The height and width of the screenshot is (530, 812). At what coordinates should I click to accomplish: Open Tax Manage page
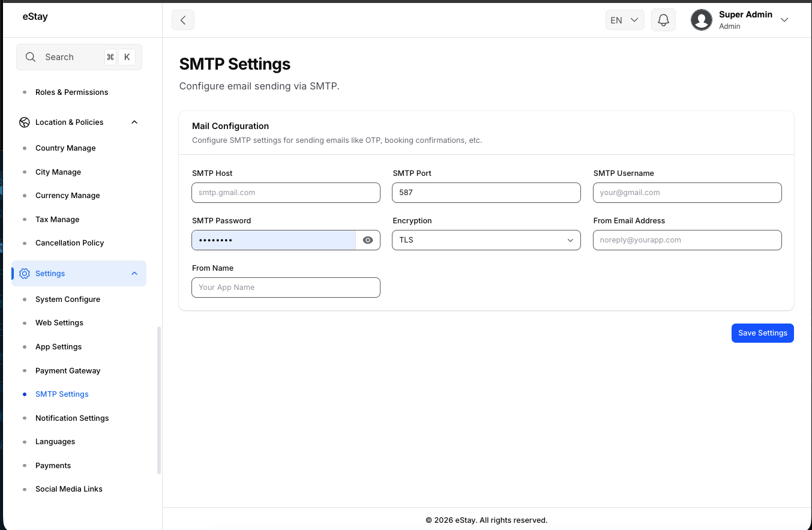coord(58,220)
